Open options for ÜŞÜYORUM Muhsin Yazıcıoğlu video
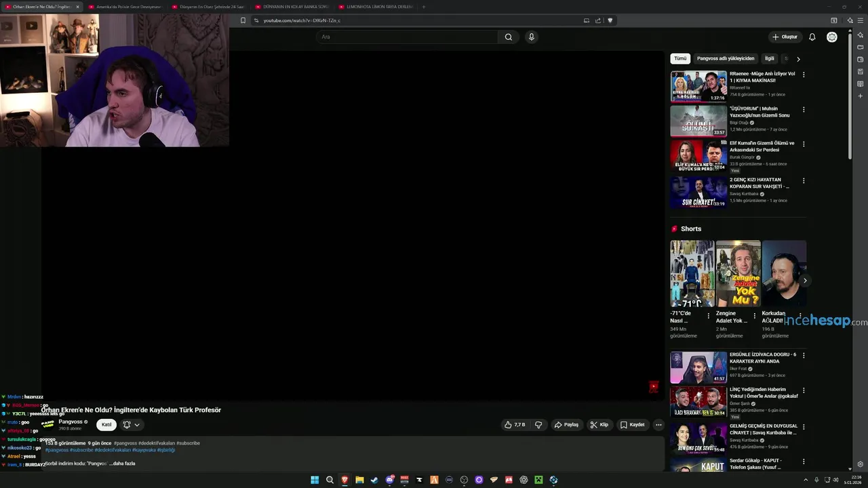 [x=804, y=109]
